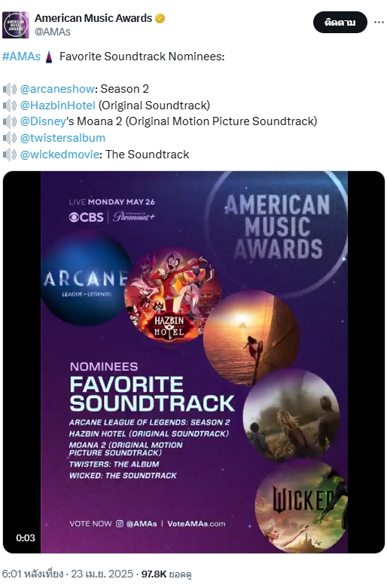Open the #AMAs hashtag link
The height and width of the screenshot is (588, 387).
(21, 57)
